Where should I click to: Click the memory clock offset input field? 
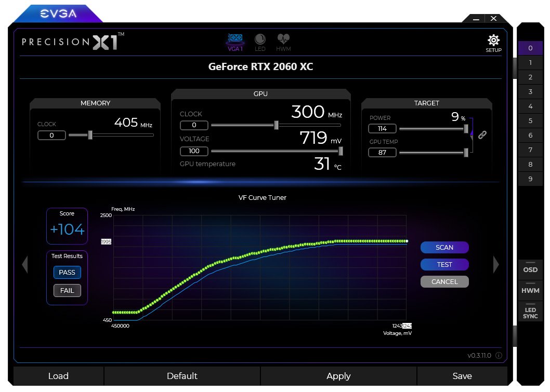pos(52,136)
